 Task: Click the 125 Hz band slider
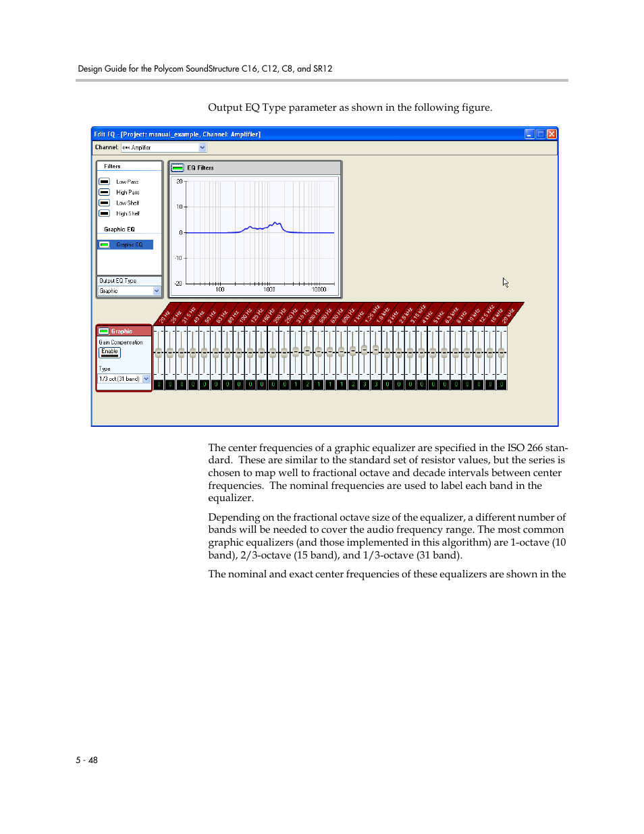[x=250, y=352]
